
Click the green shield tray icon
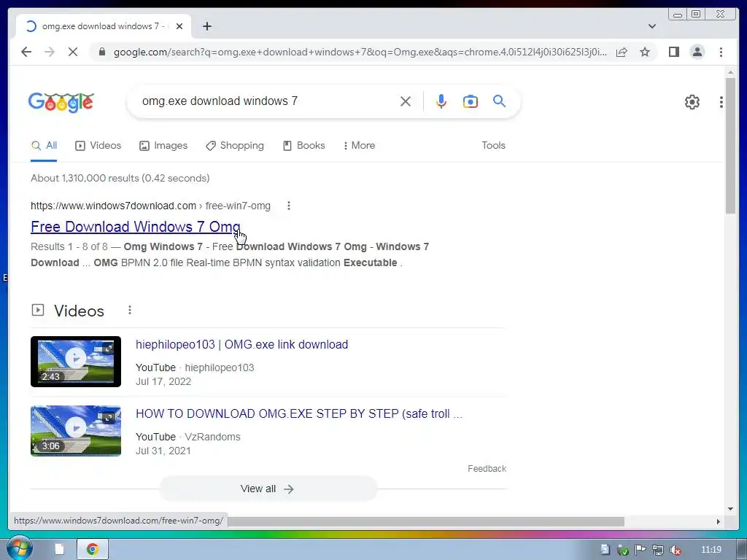point(622,550)
